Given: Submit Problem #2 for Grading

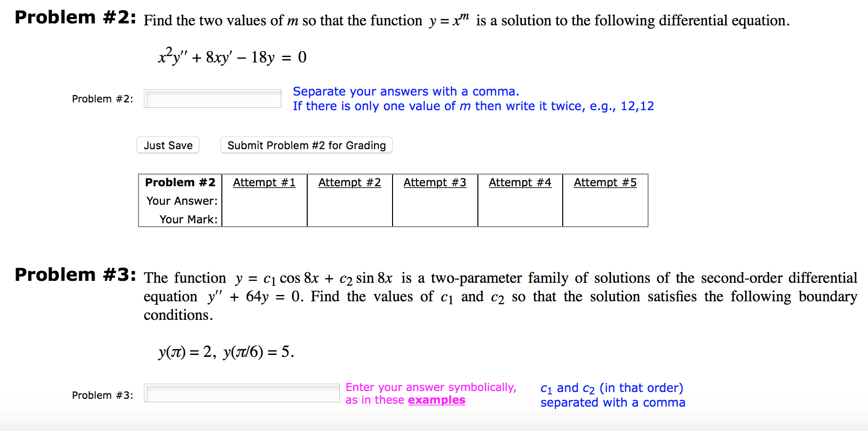Looking at the screenshot, I should (x=306, y=145).
